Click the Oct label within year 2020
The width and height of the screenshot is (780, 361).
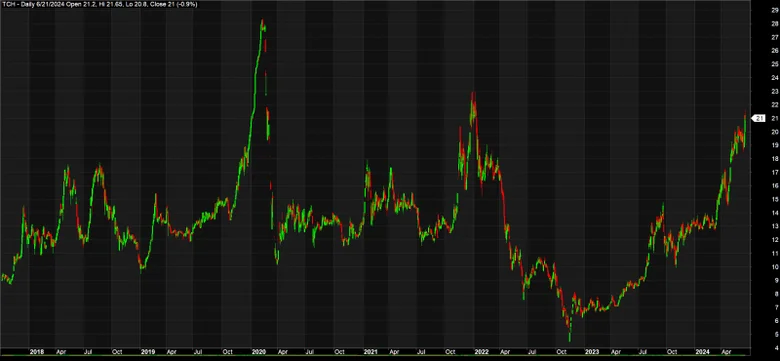point(340,352)
